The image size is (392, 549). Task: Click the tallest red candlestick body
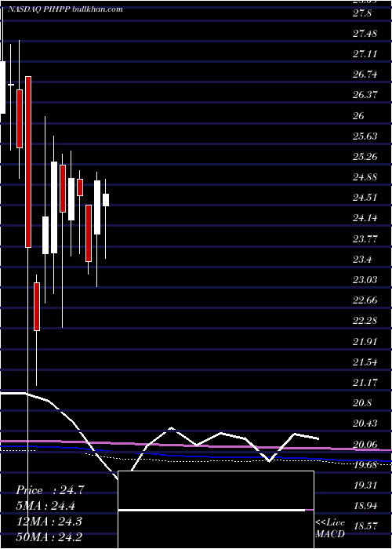click(x=28, y=162)
